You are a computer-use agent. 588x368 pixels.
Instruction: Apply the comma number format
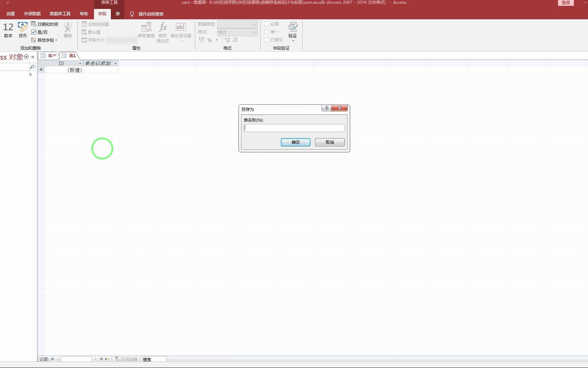point(217,40)
